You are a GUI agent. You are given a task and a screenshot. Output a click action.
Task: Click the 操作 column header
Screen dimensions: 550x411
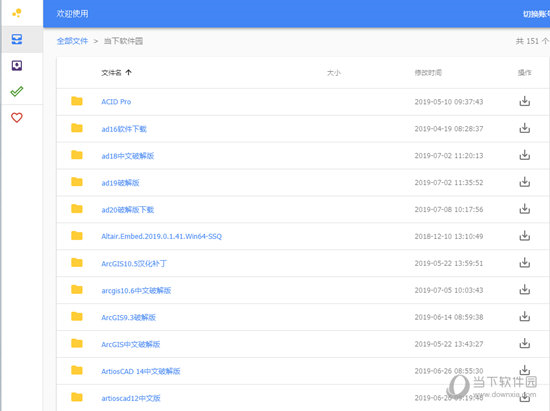[x=524, y=73]
